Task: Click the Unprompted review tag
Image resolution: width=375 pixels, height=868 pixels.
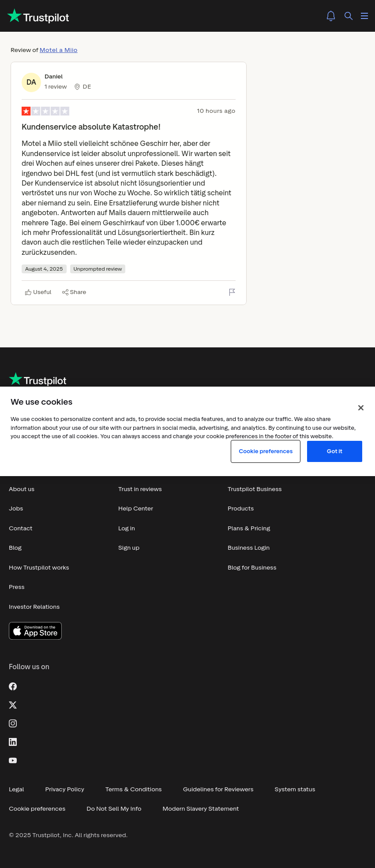Action: tap(97, 269)
